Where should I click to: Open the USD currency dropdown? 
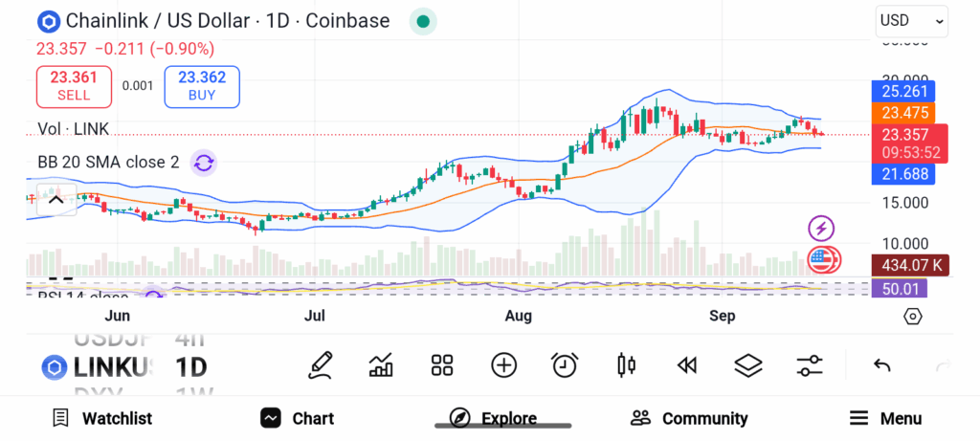[x=912, y=21]
